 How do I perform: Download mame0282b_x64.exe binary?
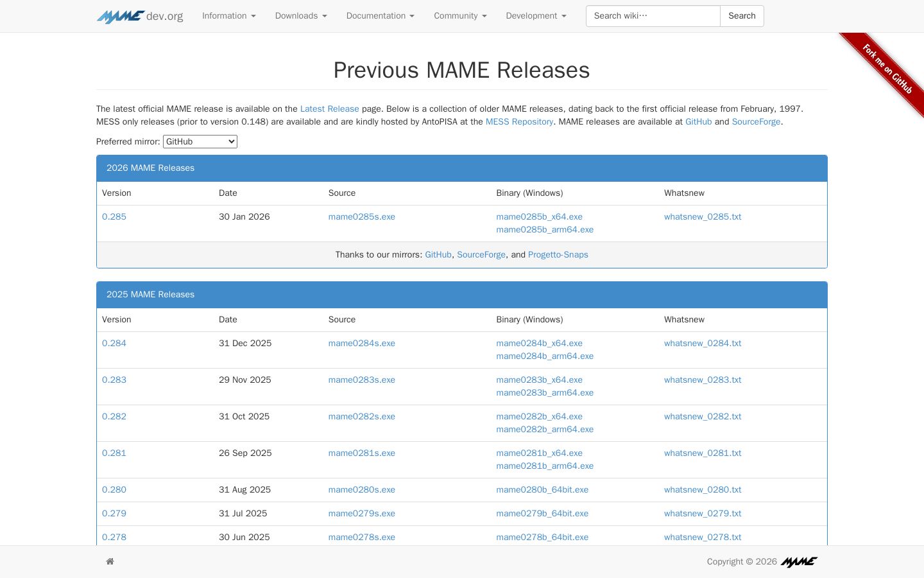[540, 417]
